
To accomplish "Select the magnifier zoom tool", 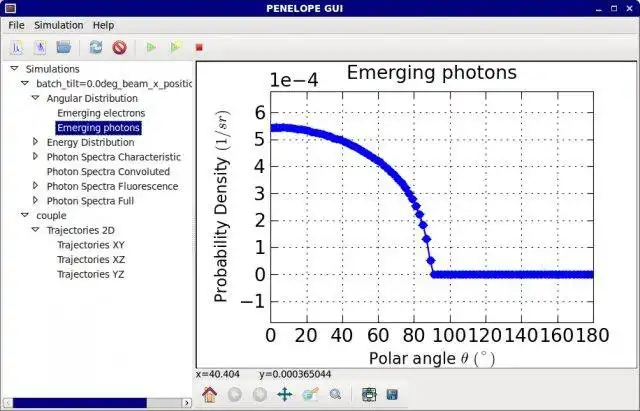I will [335, 394].
